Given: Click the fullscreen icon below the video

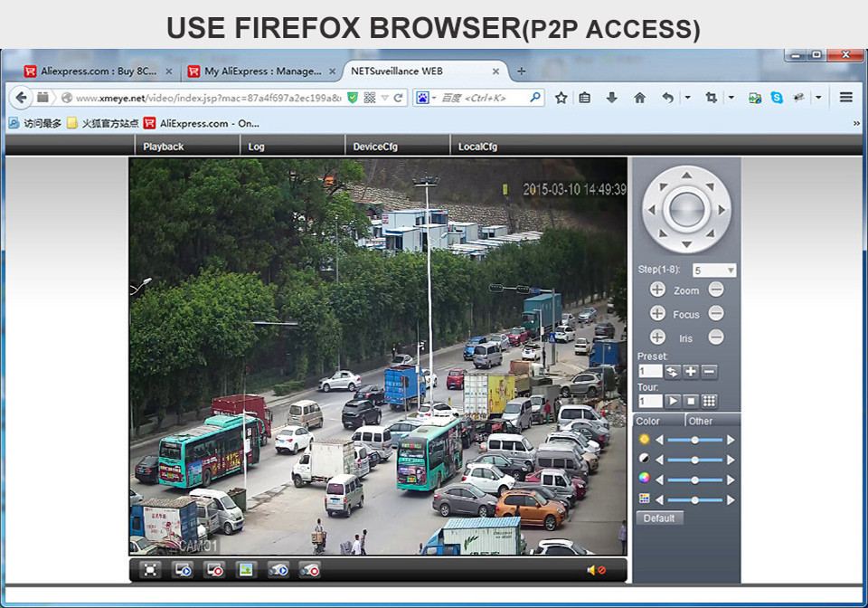Looking at the screenshot, I should (x=150, y=569).
